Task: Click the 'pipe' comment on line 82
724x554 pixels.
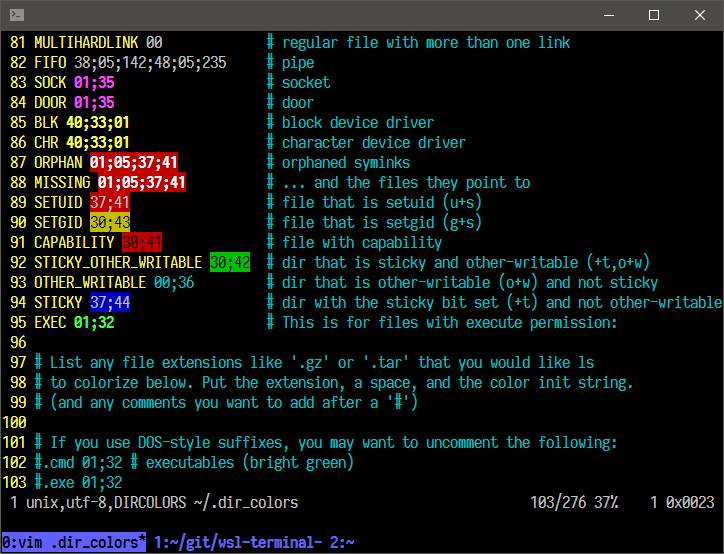Action: 298,62
